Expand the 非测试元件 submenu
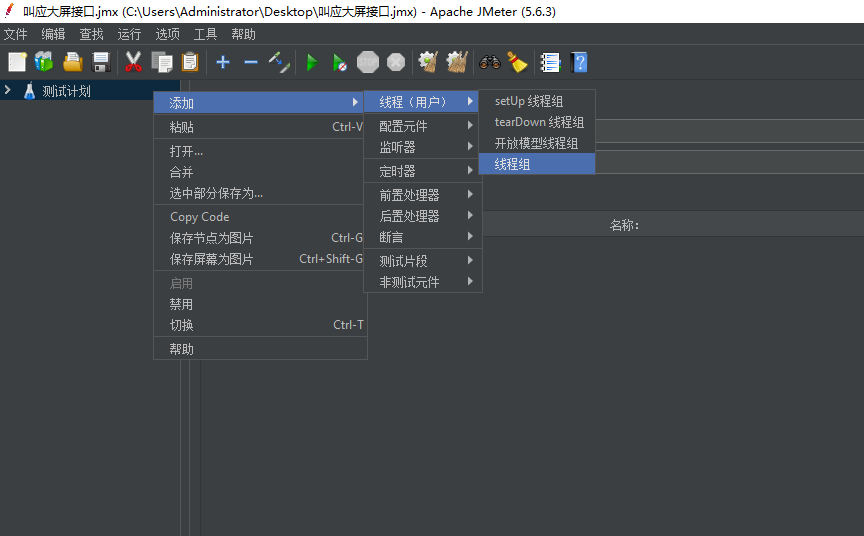 [x=423, y=282]
